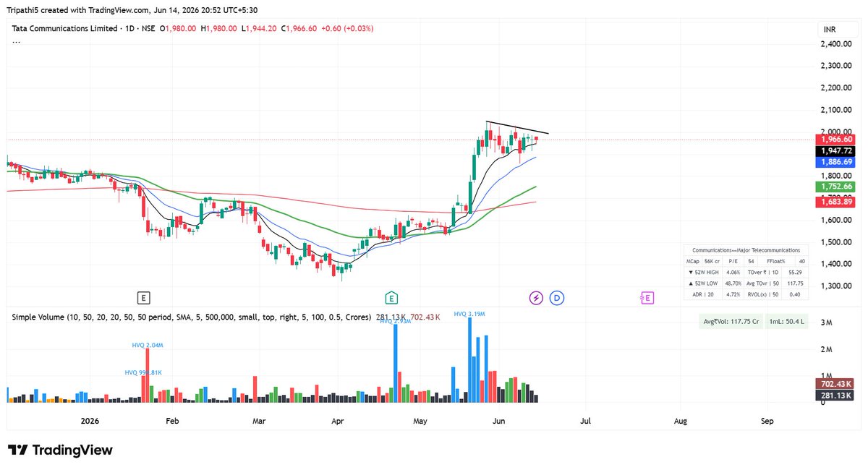Click the 55.29 turnover value cell
This screenshot has width=868, height=470.
pos(795,272)
